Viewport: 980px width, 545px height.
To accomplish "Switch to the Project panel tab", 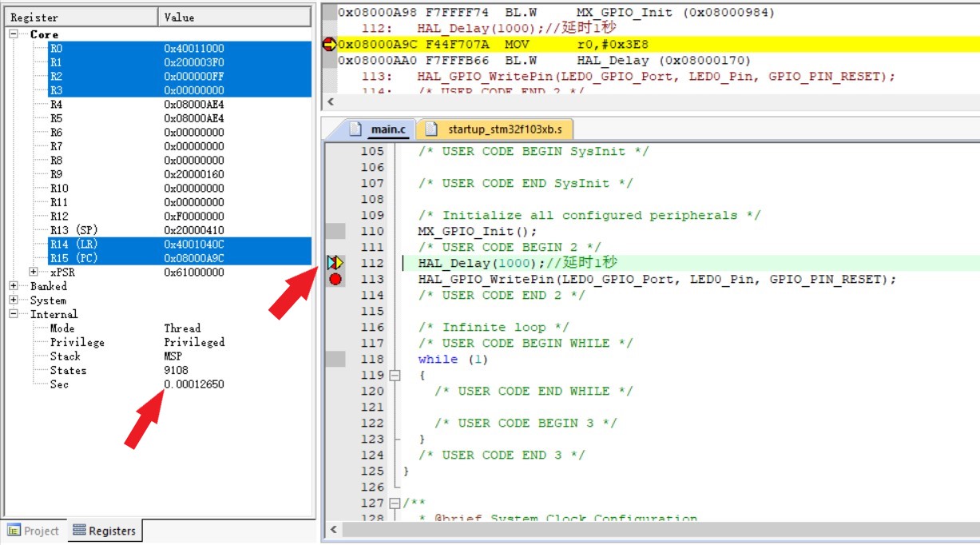I will (x=34, y=531).
